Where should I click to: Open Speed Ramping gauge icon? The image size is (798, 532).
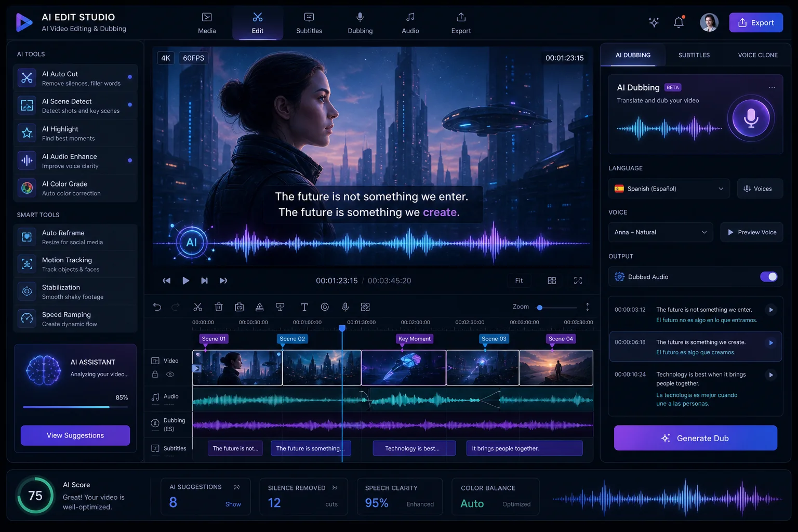coord(27,318)
